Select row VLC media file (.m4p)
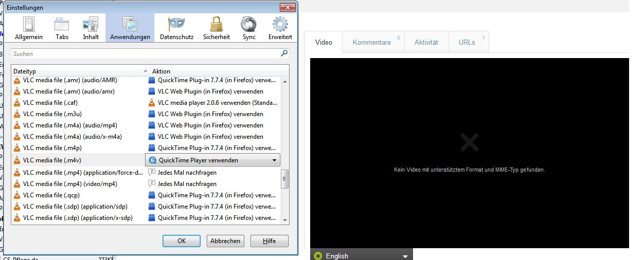This screenshot has width=644, height=260. pyautogui.click(x=147, y=148)
